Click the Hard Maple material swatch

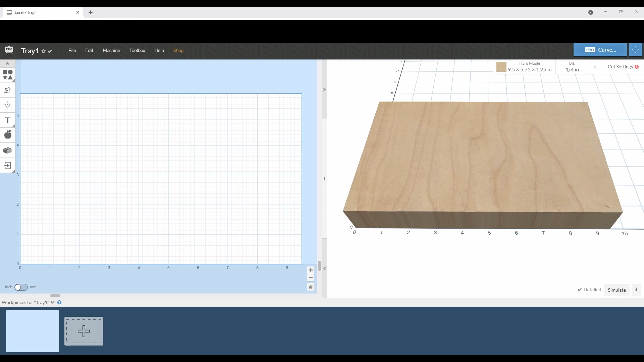[501, 67]
